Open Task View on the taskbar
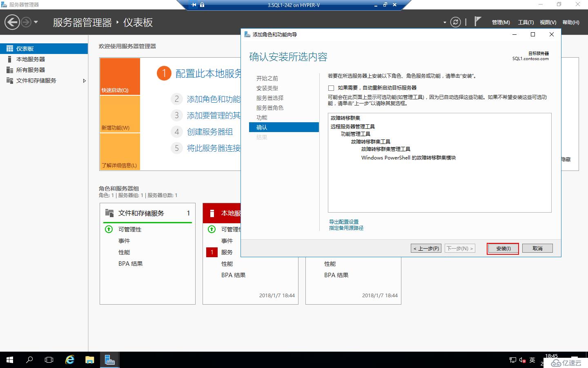 (49, 360)
